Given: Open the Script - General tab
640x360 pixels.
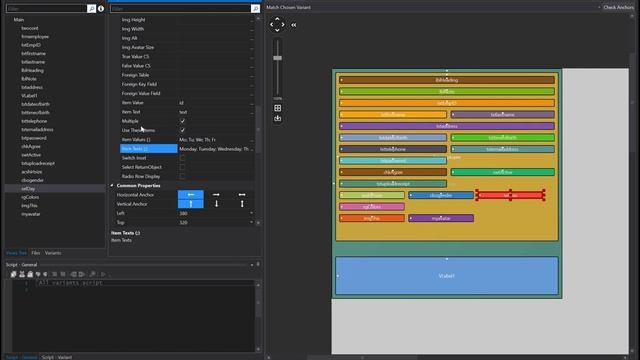Looking at the screenshot, I should tap(22, 357).
